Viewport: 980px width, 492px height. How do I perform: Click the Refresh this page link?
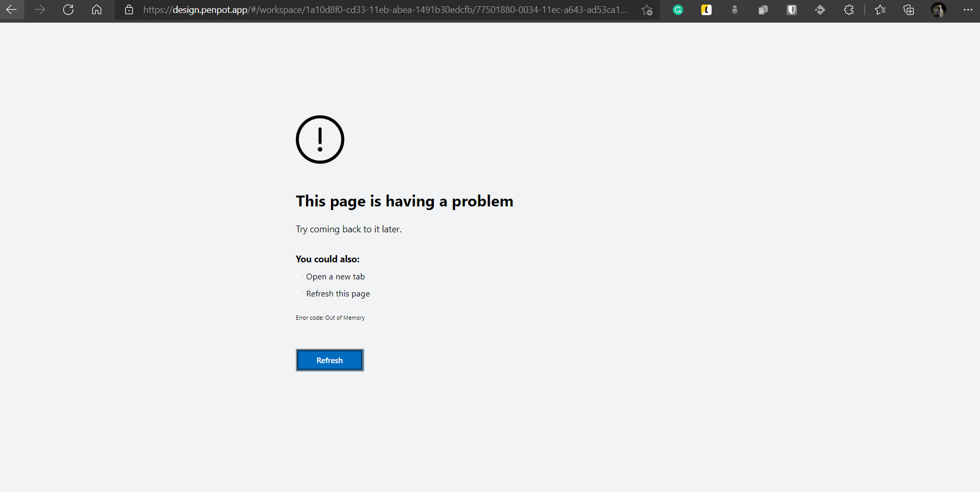click(x=338, y=293)
